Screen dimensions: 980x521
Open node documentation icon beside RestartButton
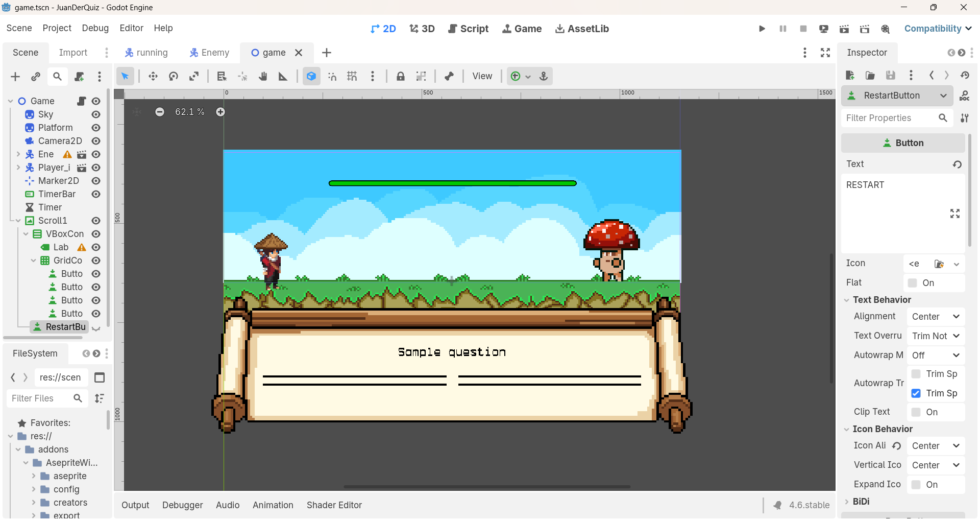click(x=965, y=96)
